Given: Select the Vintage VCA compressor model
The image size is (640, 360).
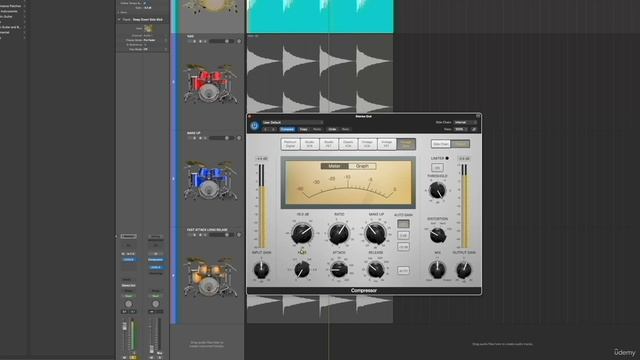Looking at the screenshot, I should [367, 144].
